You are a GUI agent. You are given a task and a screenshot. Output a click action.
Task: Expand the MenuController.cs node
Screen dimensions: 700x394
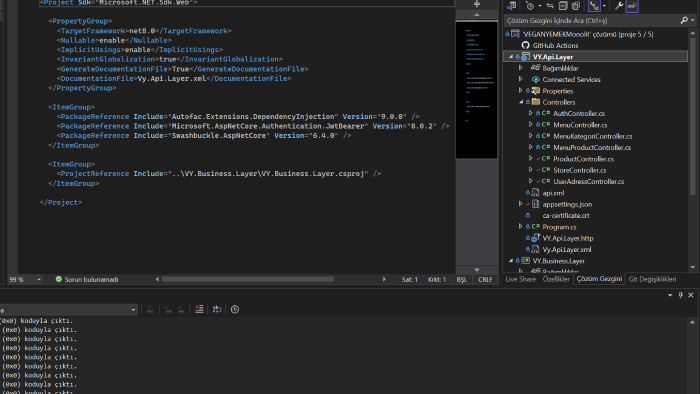coord(530,125)
